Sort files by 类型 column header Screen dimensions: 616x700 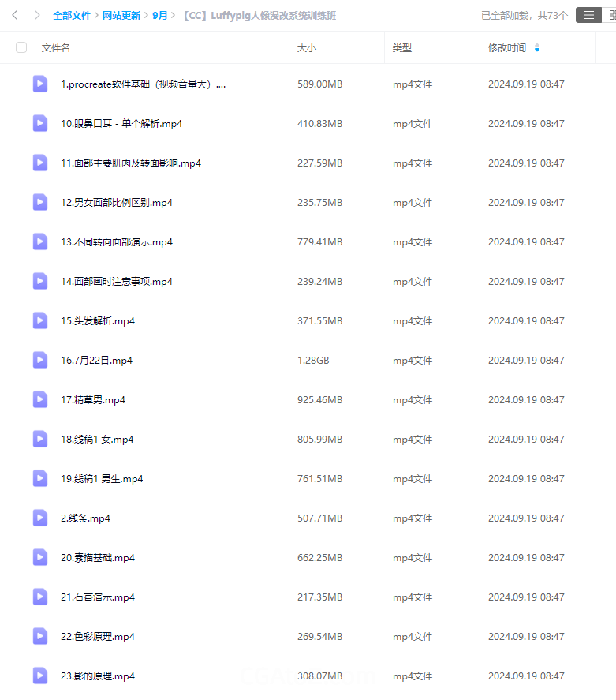(402, 48)
